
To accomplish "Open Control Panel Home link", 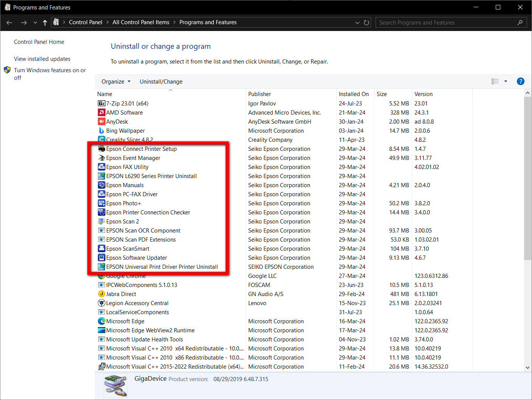I will pos(39,42).
